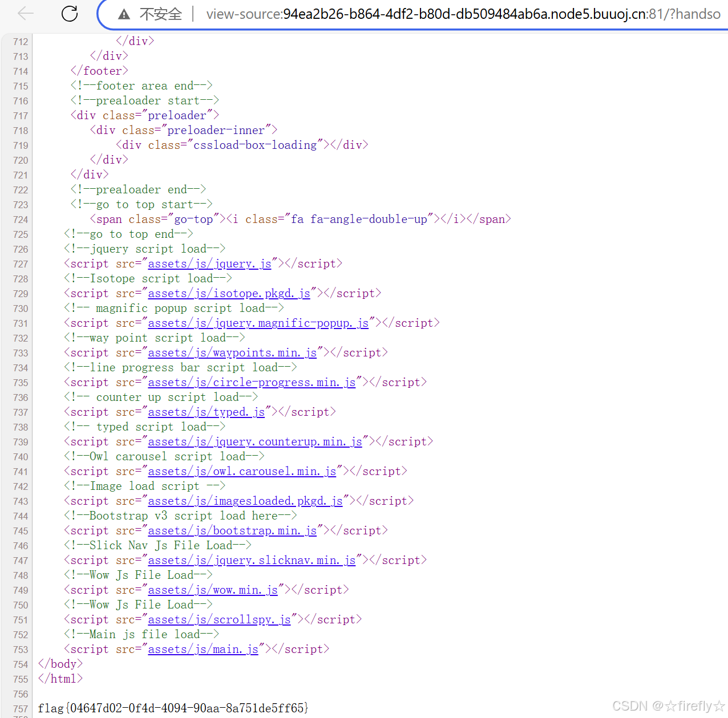Click the browser back arrow
Viewport: 728px width, 718px height.
[26, 14]
